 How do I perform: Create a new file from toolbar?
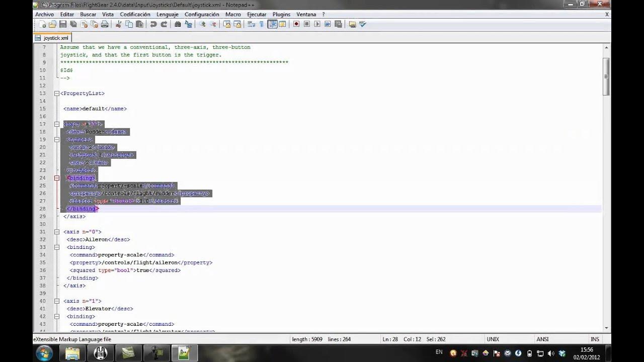[43, 24]
